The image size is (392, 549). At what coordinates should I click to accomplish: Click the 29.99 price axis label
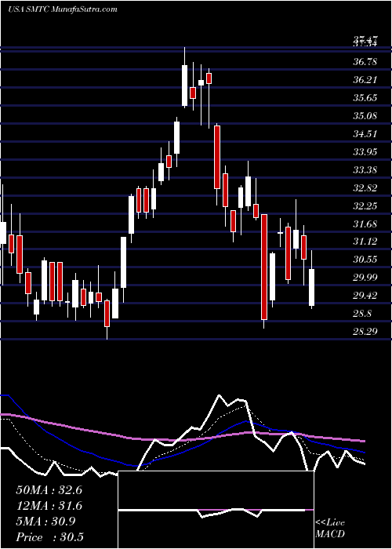click(x=365, y=277)
